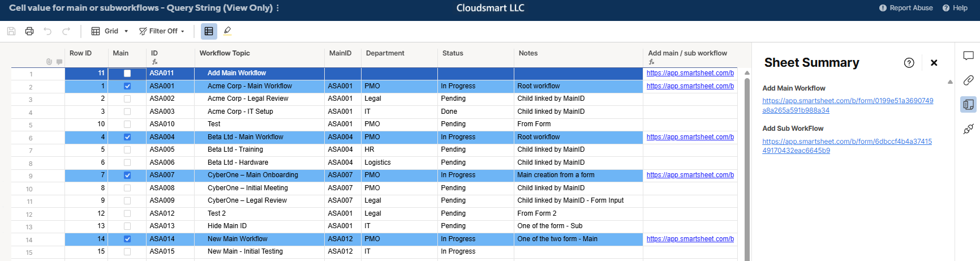Click Report Abuse in header
The image size is (980, 261).
tap(906, 8)
